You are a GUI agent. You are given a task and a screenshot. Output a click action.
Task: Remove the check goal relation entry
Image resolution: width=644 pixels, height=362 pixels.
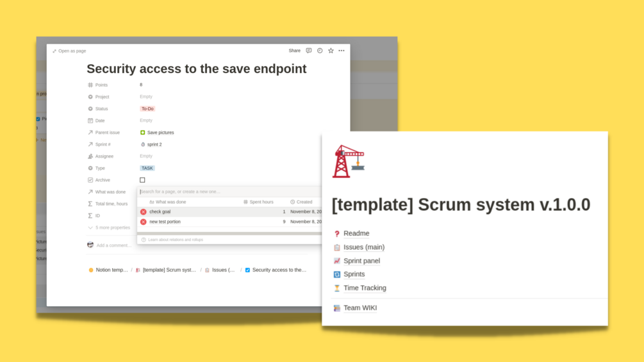click(x=144, y=212)
